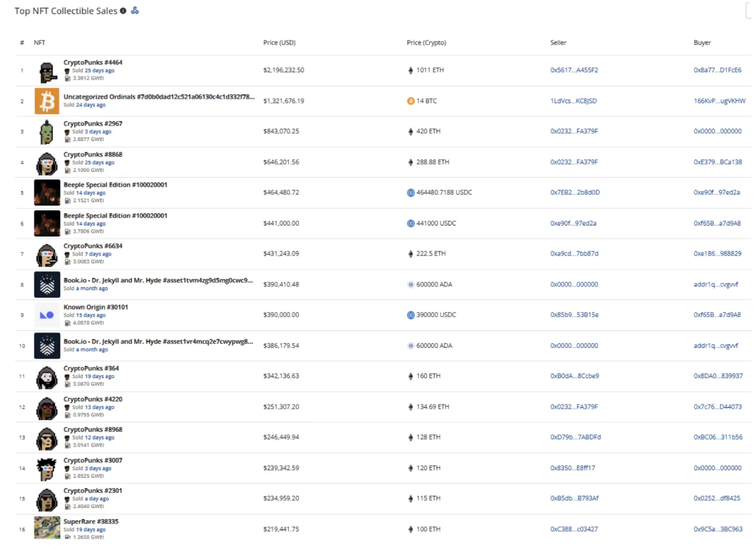This screenshot has width=756, height=550.
Task: Click seller address 1LdVcs...KC8JSD
Action: tap(573, 101)
